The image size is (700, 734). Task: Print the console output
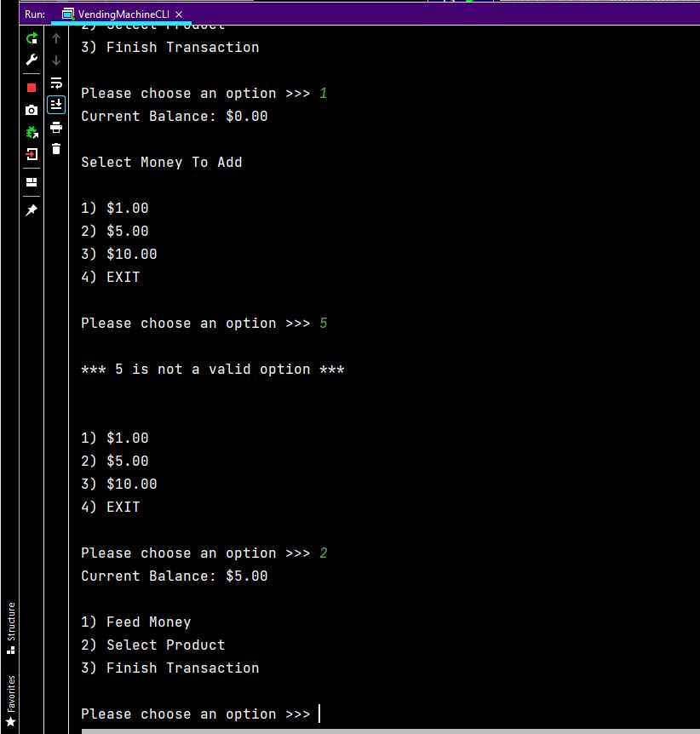tap(56, 128)
